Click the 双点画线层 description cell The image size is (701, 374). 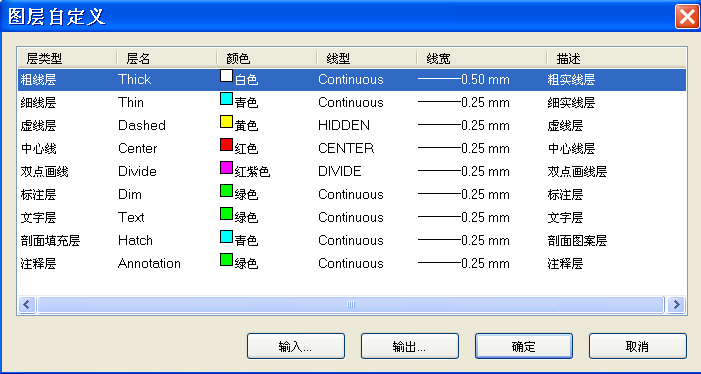[577, 172]
